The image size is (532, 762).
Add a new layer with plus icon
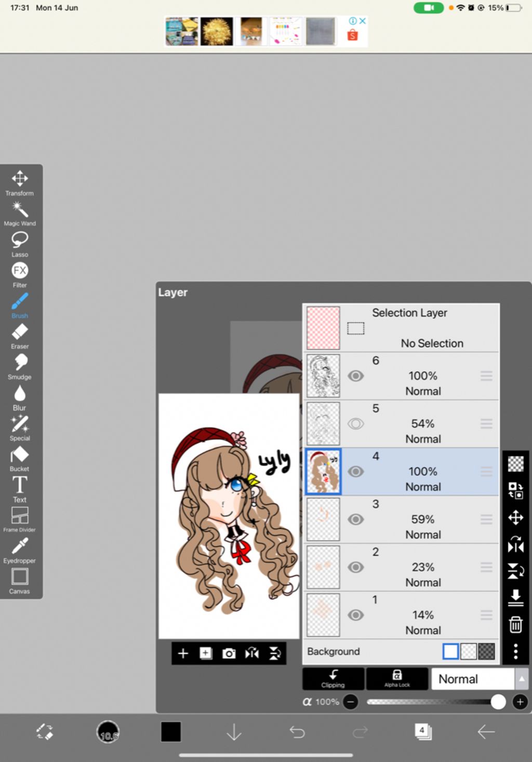[183, 653]
